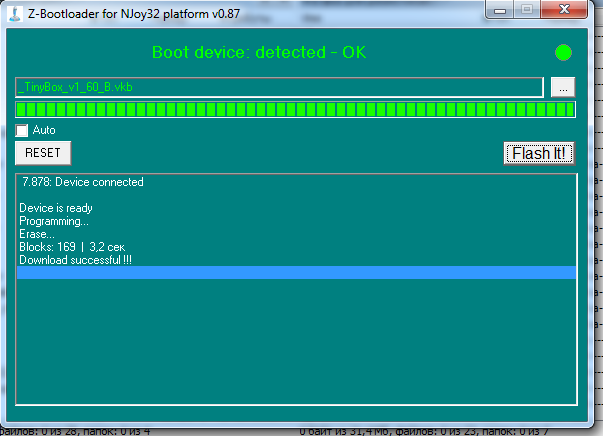The height and width of the screenshot is (436, 603).
Task: Click the 'Download successful !!!' log line
Action: point(75,260)
